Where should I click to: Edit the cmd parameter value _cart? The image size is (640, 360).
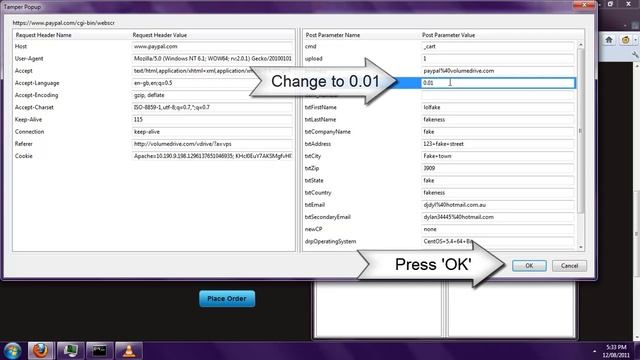[x=498, y=47]
